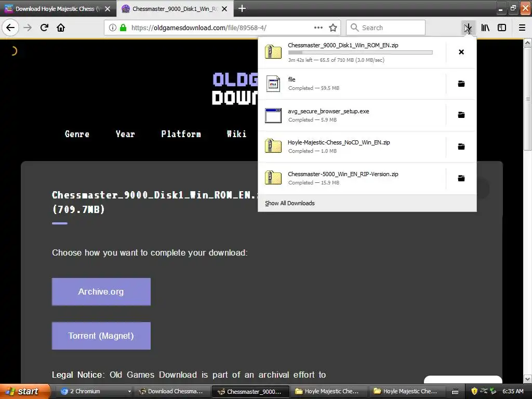Image resolution: width=532 pixels, height=399 pixels.
Task: Close the Chessmaster_9000_Disk1 tab
Action: (224, 9)
